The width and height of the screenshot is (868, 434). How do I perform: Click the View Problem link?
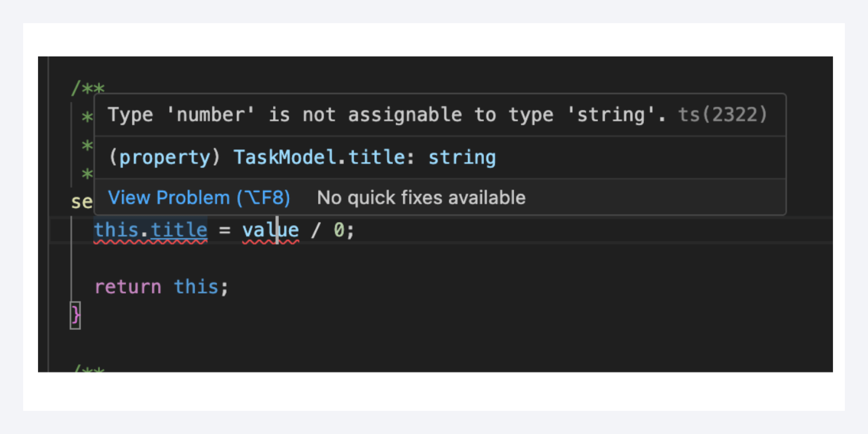(x=199, y=197)
